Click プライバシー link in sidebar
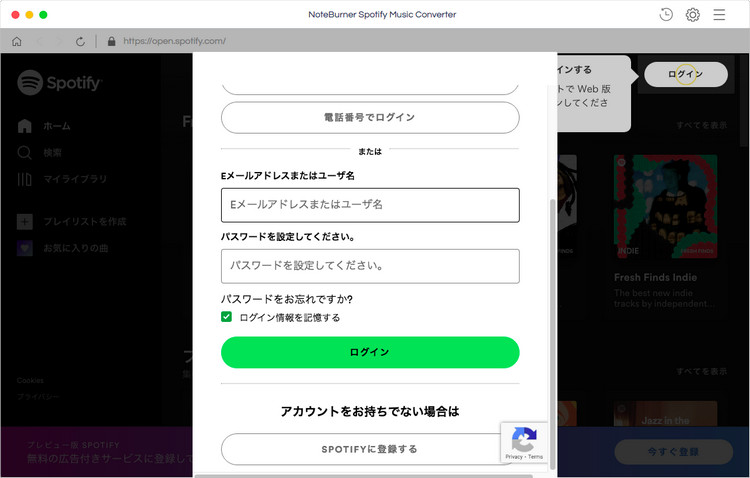Screen dimensions: 750x478 [38, 397]
